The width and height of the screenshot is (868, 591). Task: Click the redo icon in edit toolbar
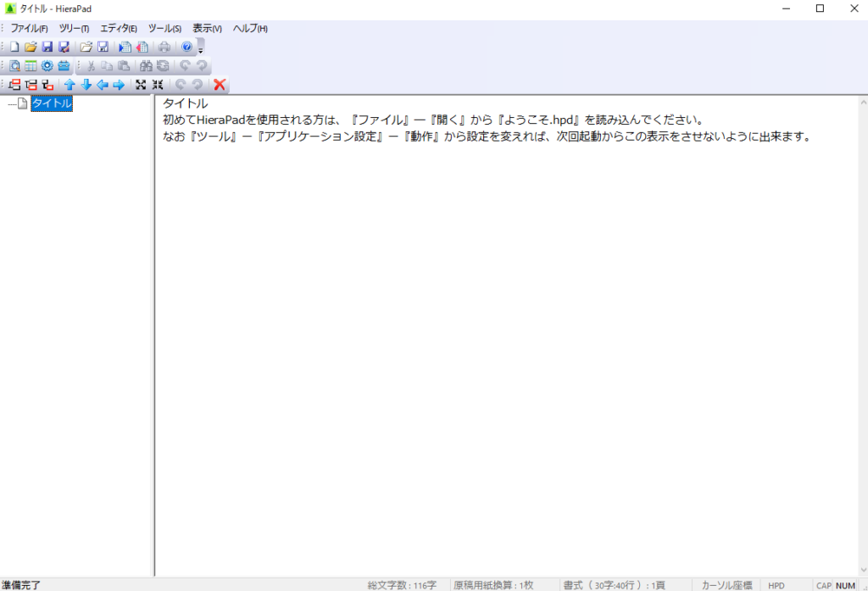202,66
